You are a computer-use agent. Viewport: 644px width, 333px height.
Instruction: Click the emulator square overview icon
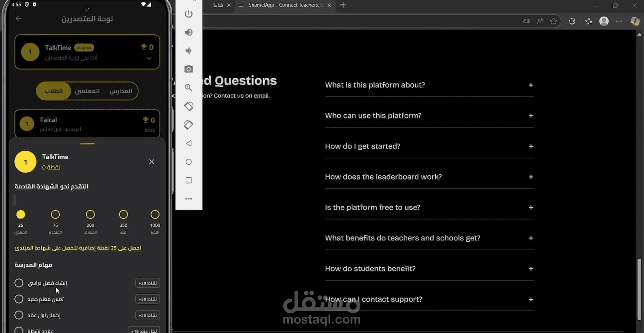pyautogui.click(x=189, y=180)
